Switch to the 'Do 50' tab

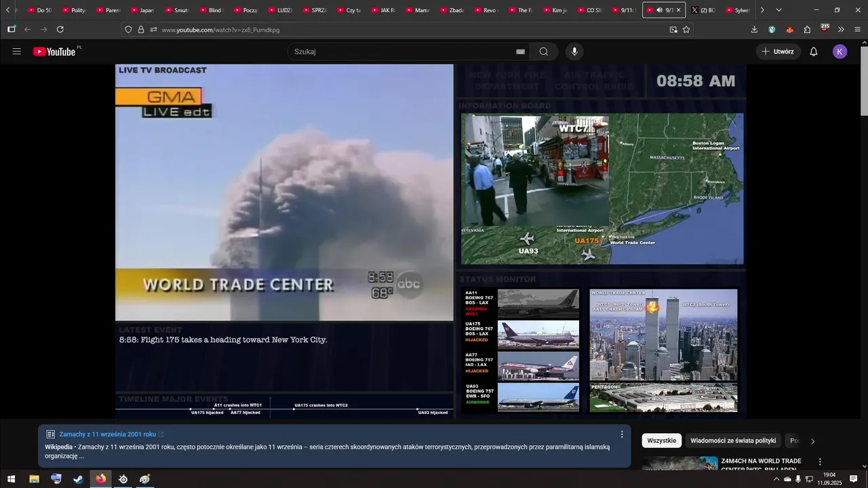40,10
